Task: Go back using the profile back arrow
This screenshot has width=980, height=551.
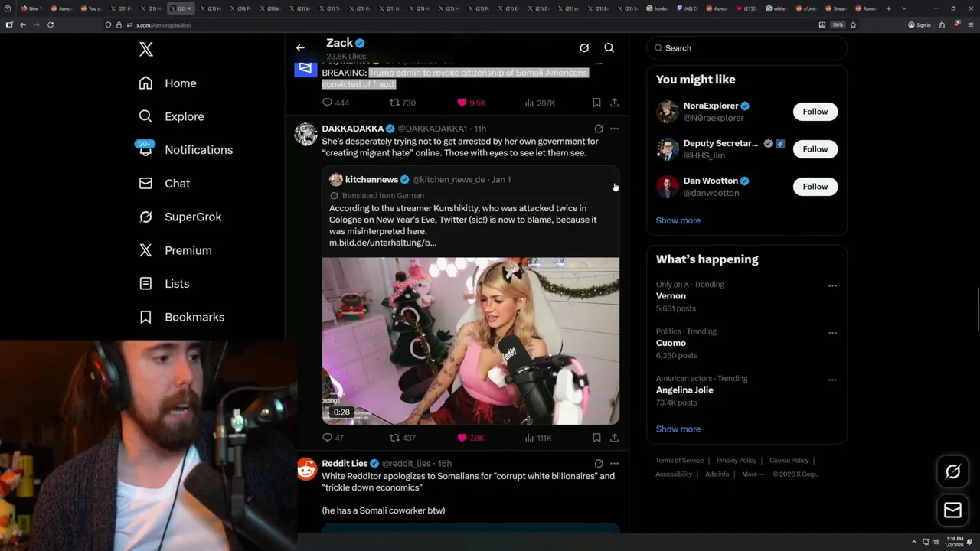Action: tap(300, 47)
